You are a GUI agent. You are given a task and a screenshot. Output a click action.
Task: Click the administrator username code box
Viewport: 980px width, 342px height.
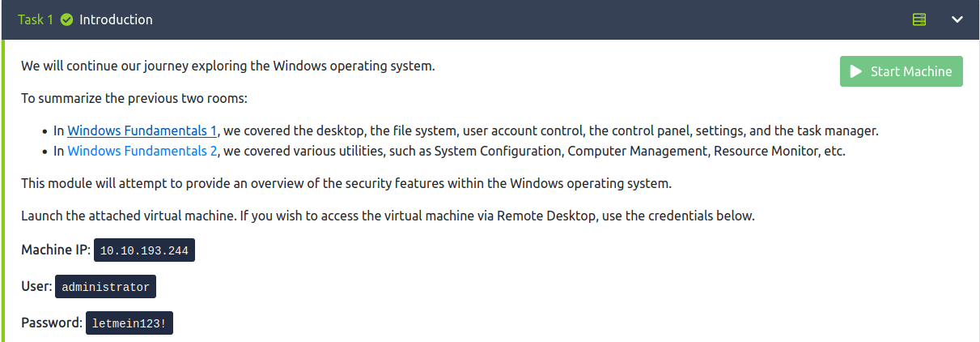coord(105,288)
